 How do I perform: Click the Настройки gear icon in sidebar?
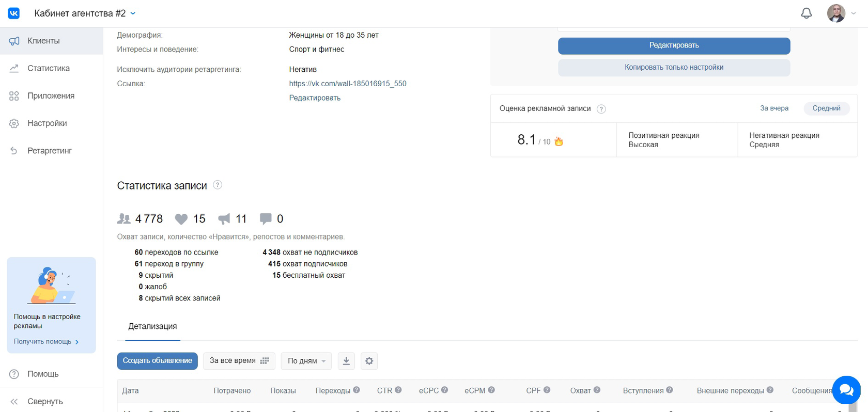(x=14, y=123)
